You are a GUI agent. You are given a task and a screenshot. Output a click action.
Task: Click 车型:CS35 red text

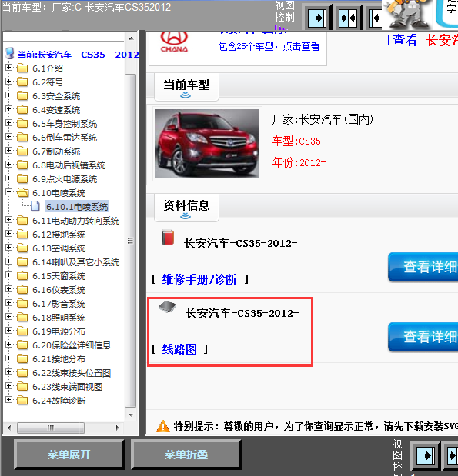click(296, 141)
